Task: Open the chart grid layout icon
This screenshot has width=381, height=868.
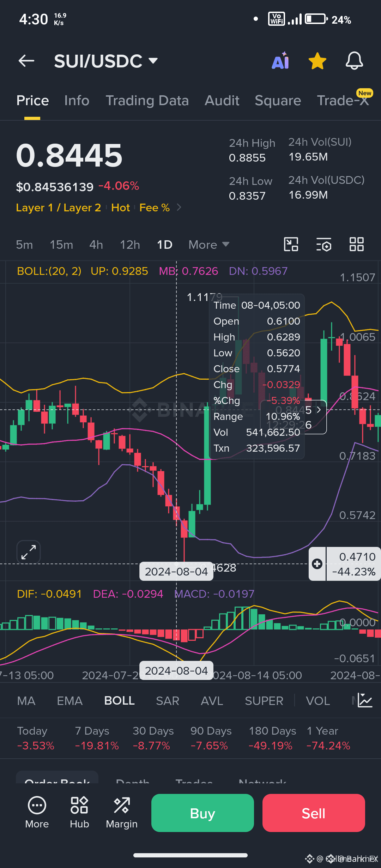Action: [356, 244]
